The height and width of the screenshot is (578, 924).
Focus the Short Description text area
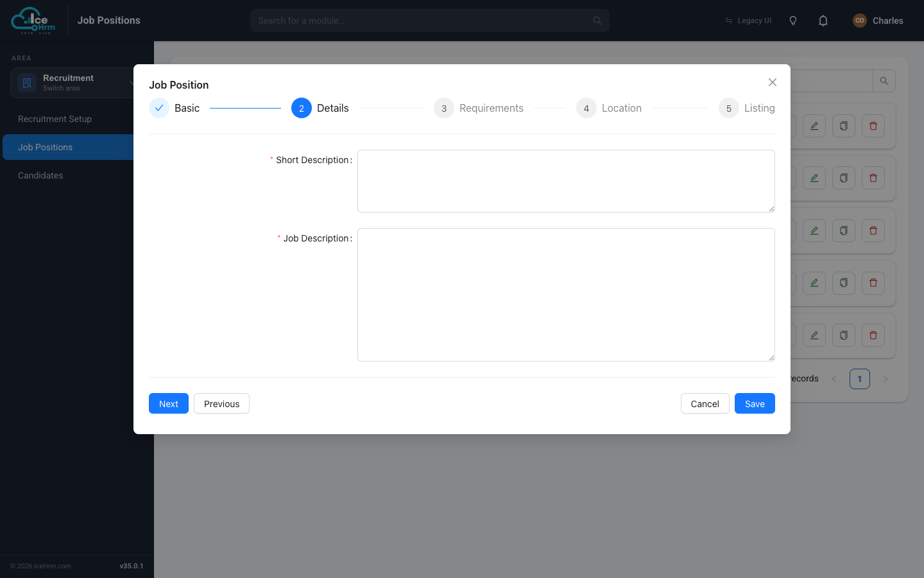pos(566,181)
